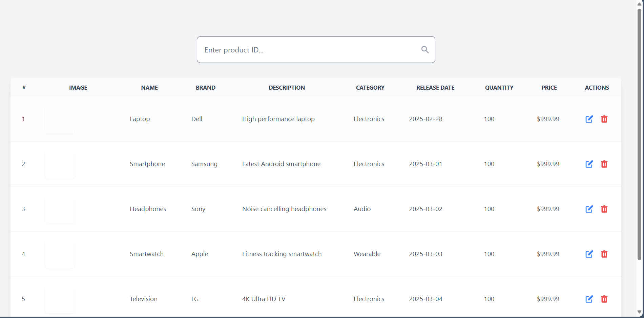Viewport: 644px width, 318px height.
Task: Select the CATEGORY column header
Action: 370,87
